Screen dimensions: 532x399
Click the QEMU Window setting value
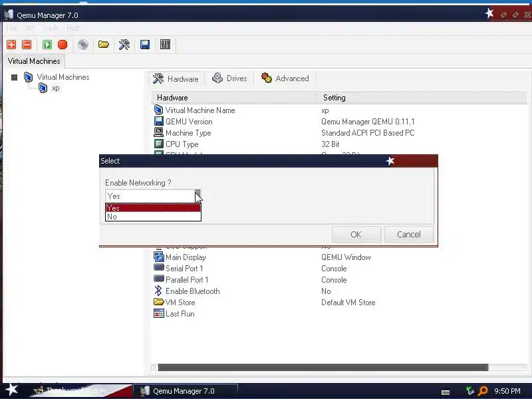click(x=346, y=257)
